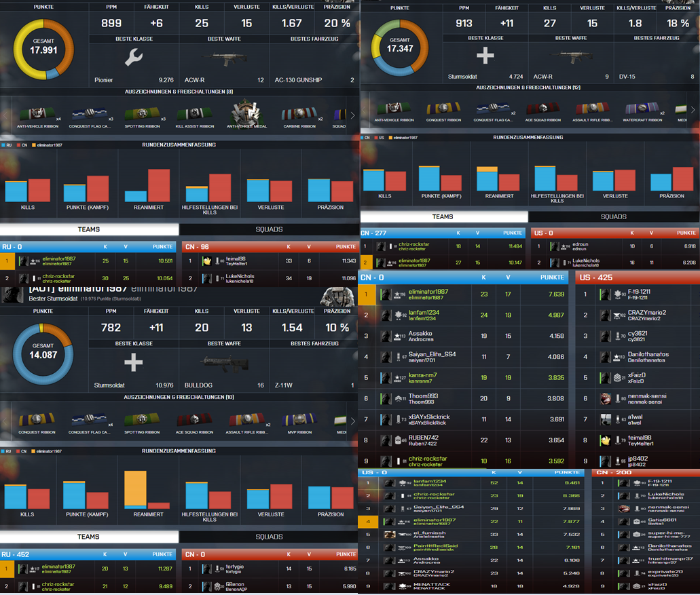Toggle RU legend in 17.991 round summary
This screenshot has width=700, height=595.
[x=7, y=145]
